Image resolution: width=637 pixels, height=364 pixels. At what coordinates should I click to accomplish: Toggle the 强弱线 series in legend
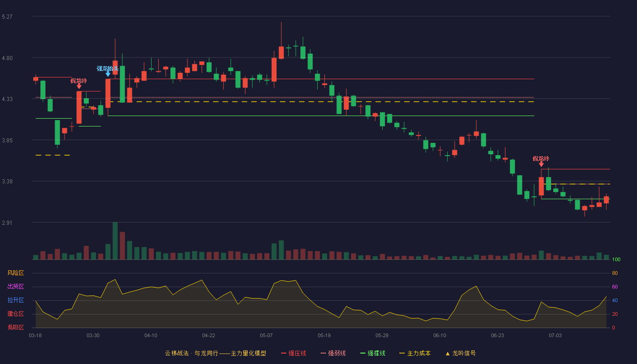click(337, 353)
